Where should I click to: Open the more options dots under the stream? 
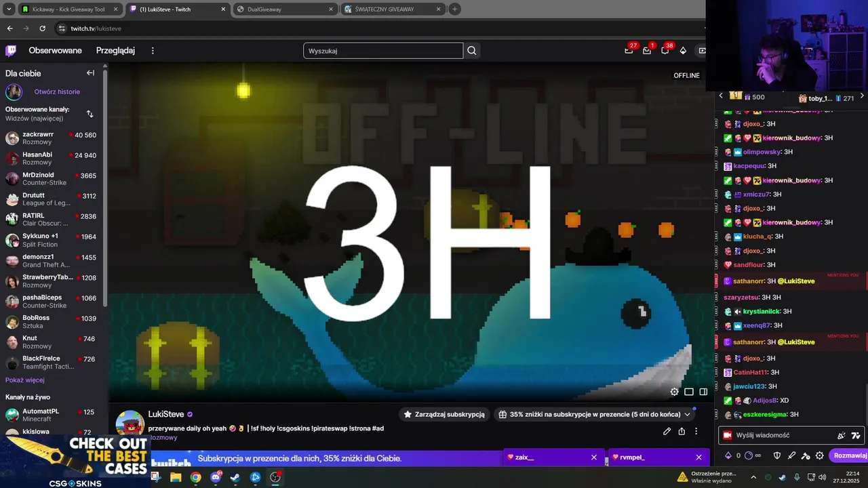(x=696, y=431)
